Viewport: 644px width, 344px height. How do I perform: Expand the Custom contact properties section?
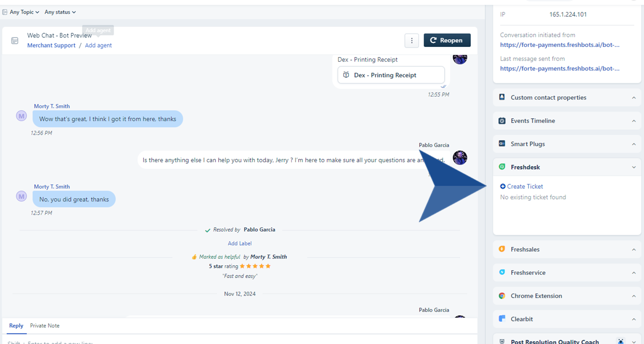click(x=567, y=97)
